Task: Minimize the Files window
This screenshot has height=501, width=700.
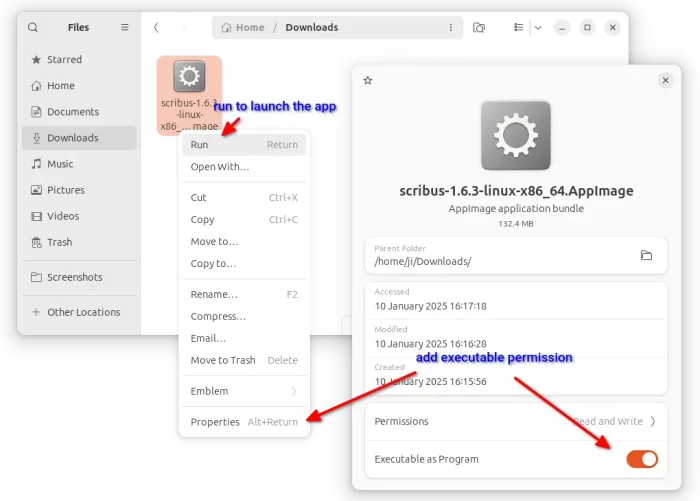Action: [x=562, y=28]
